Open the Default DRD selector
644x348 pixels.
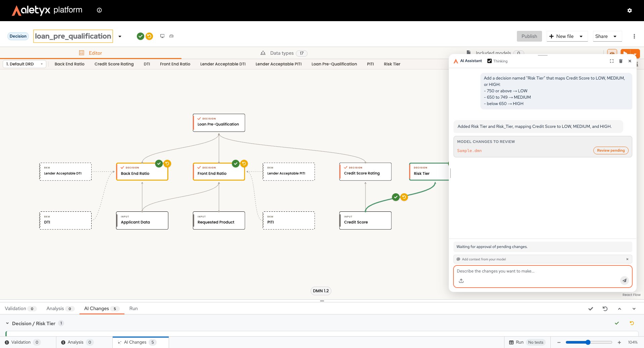click(x=24, y=64)
